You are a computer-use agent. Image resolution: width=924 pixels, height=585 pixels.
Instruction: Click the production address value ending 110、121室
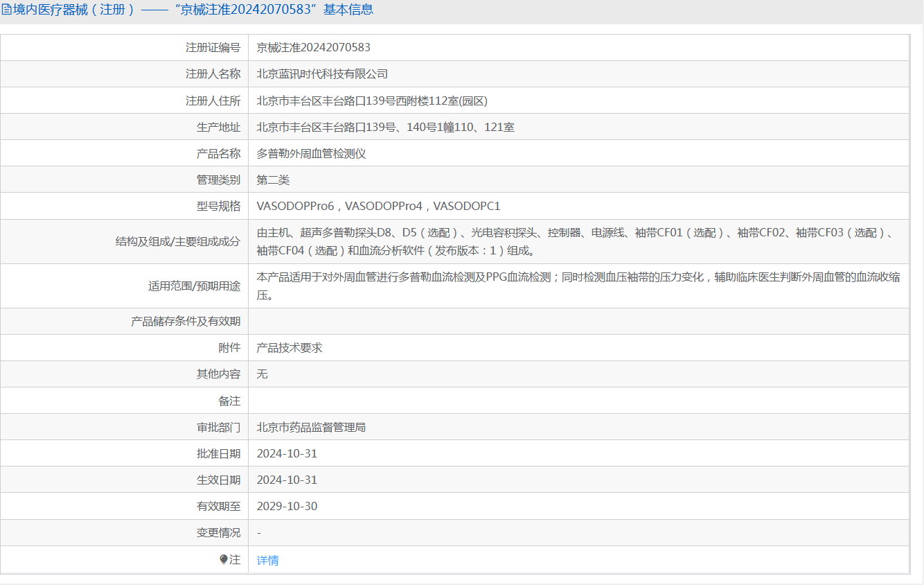[x=385, y=127]
